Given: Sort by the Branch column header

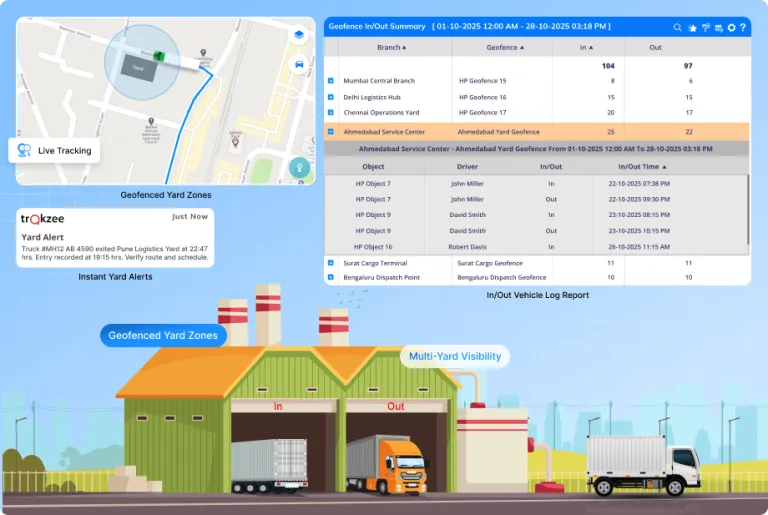Looking at the screenshot, I should 391,47.
